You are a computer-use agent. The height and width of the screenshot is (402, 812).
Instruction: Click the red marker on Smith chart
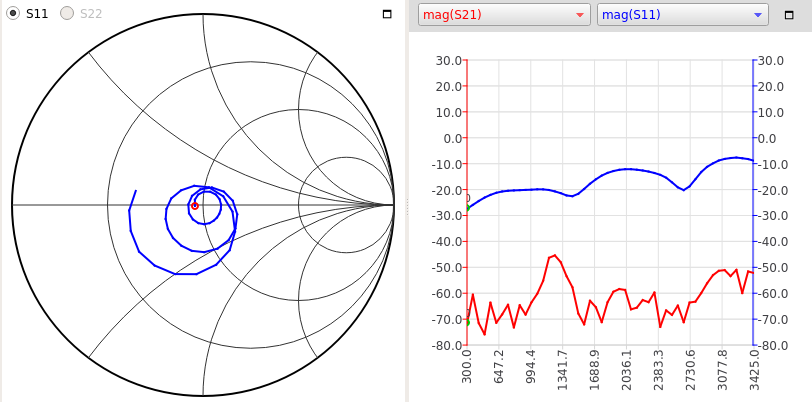point(195,206)
